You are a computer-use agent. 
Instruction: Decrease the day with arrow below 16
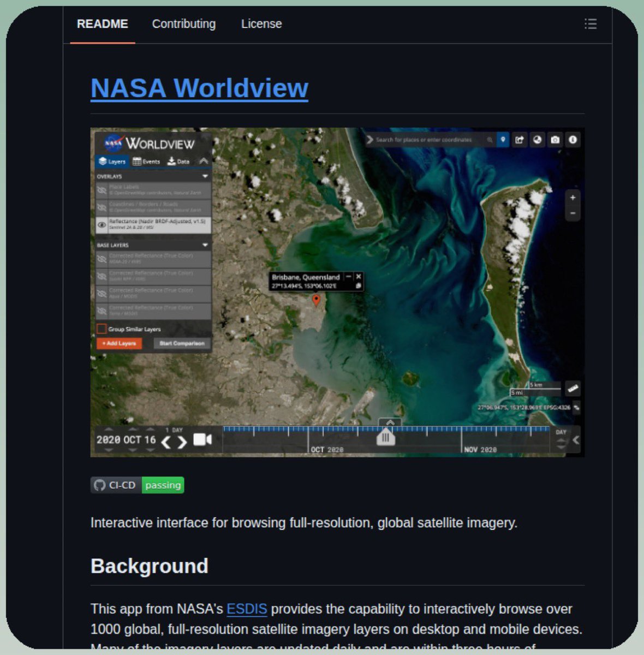pos(150,450)
